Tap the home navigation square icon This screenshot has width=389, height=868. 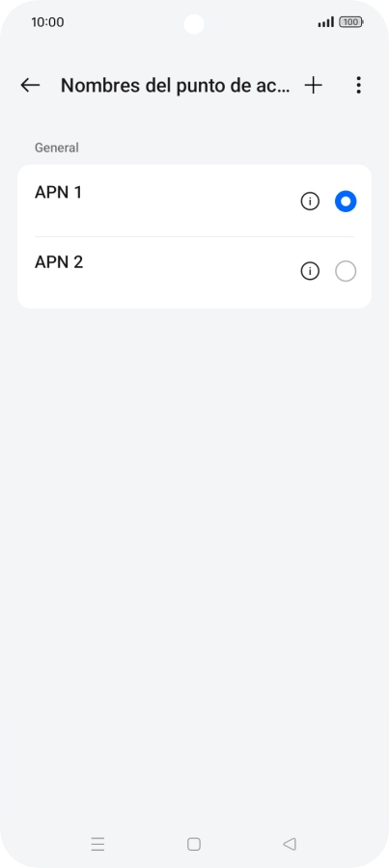(x=194, y=844)
